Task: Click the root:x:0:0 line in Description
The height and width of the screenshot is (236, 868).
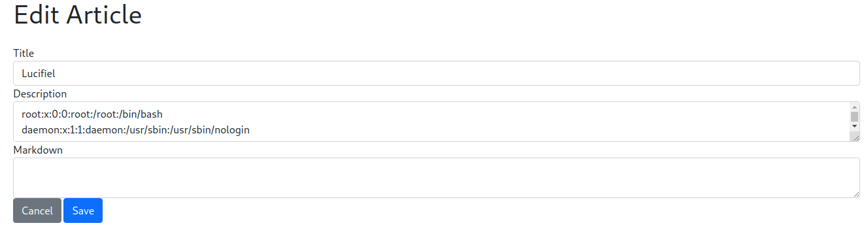Action: 92,114
